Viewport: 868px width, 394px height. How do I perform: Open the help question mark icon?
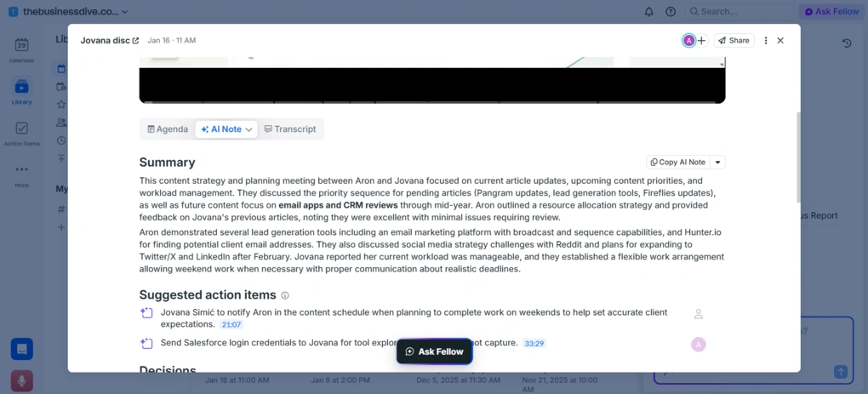(671, 12)
